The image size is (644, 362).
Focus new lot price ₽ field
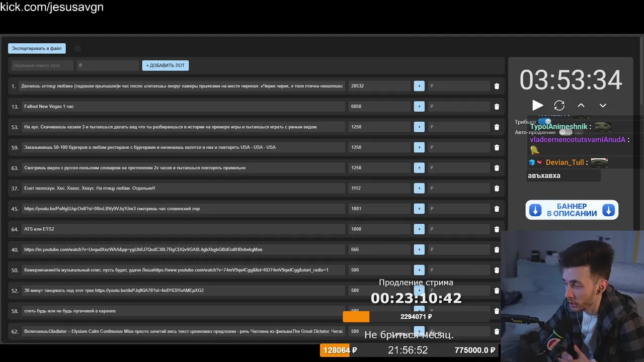point(108,65)
